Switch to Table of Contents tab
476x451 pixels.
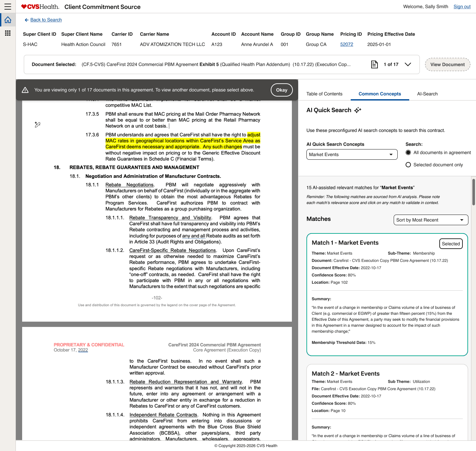[x=324, y=94]
